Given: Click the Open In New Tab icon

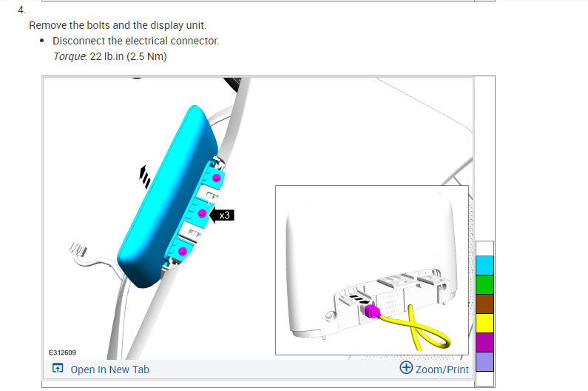Looking at the screenshot, I should [x=58, y=368].
